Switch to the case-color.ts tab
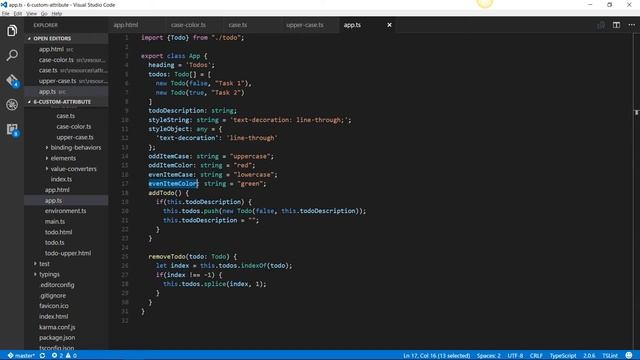This screenshot has width=640, height=360. pos(188,25)
